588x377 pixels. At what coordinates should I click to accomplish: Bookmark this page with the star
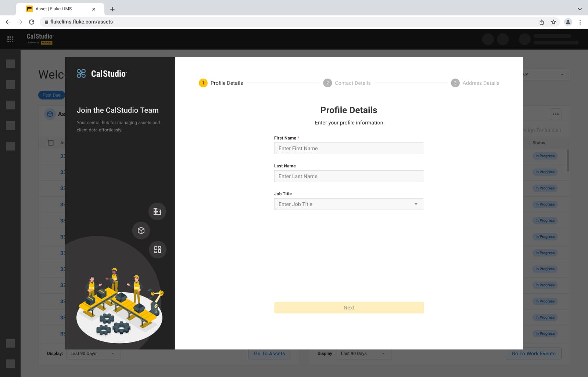coord(553,22)
